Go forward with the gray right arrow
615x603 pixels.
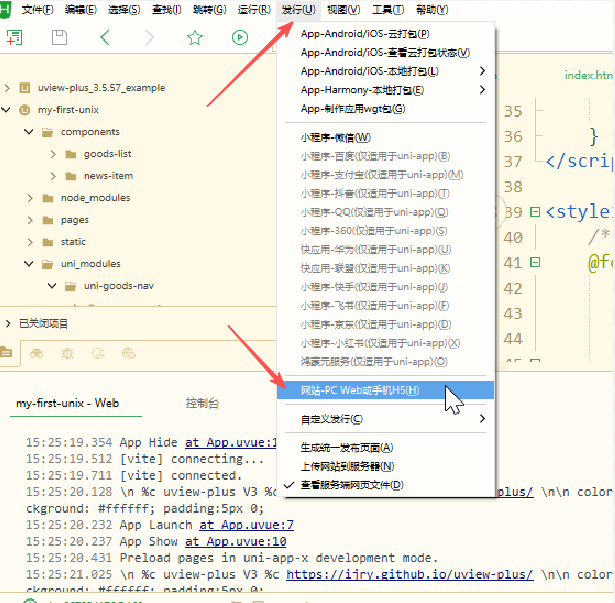coord(149,38)
